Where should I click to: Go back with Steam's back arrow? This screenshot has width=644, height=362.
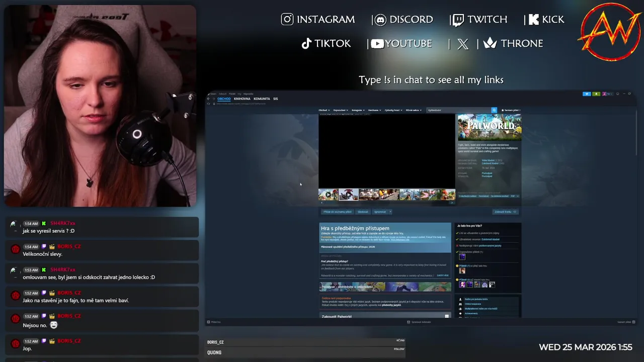pyautogui.click(x=208, y=99)
